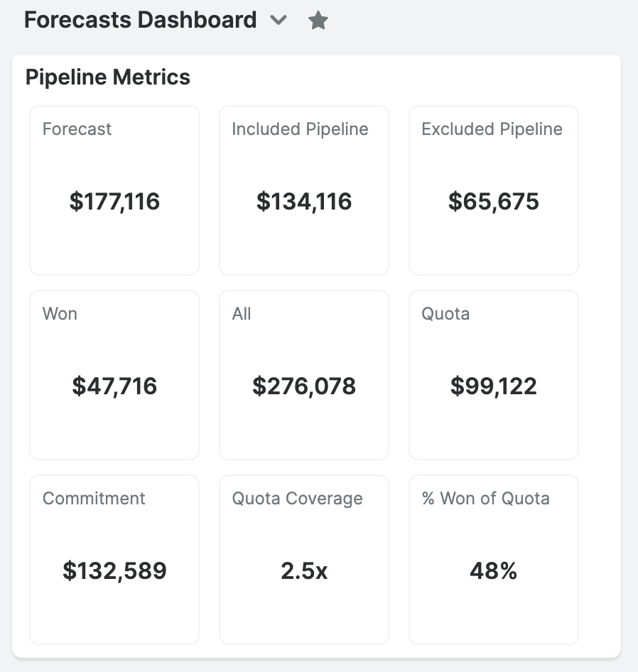Screen dimensions: 638x672
Task: Click the star icon to favorite dashboard
Action: click(x=318, y=20)
